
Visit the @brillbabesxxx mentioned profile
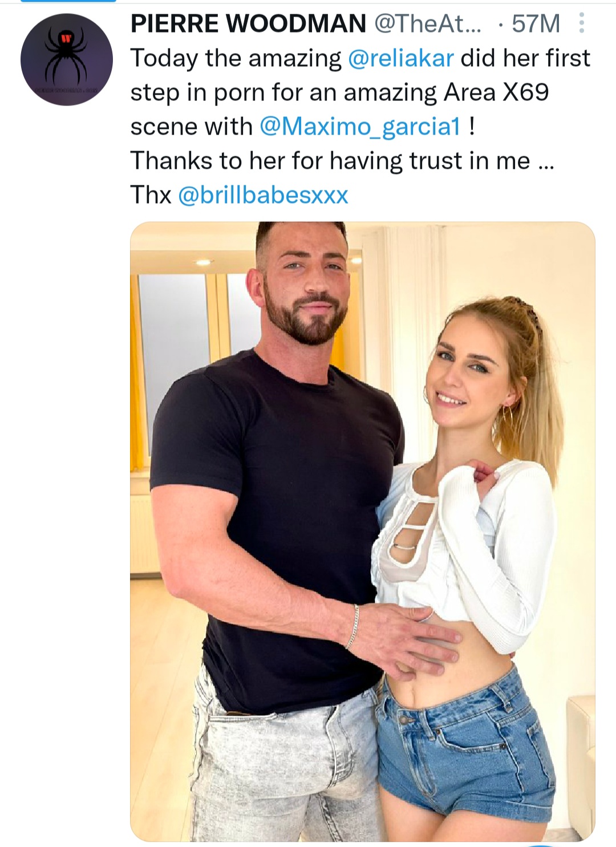263,195
